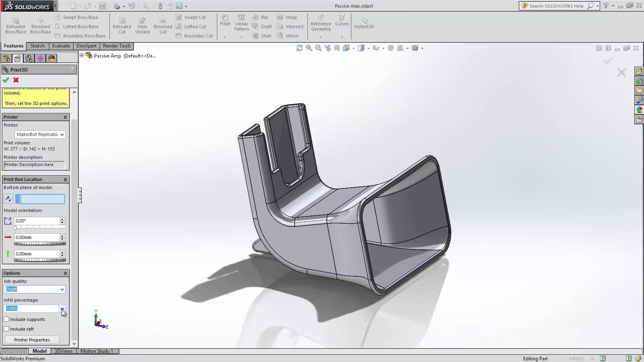Image resolution: width=644 pixels, height=362 pixels.
Task: Open the Hole Wizard
Action: (142, 25)
